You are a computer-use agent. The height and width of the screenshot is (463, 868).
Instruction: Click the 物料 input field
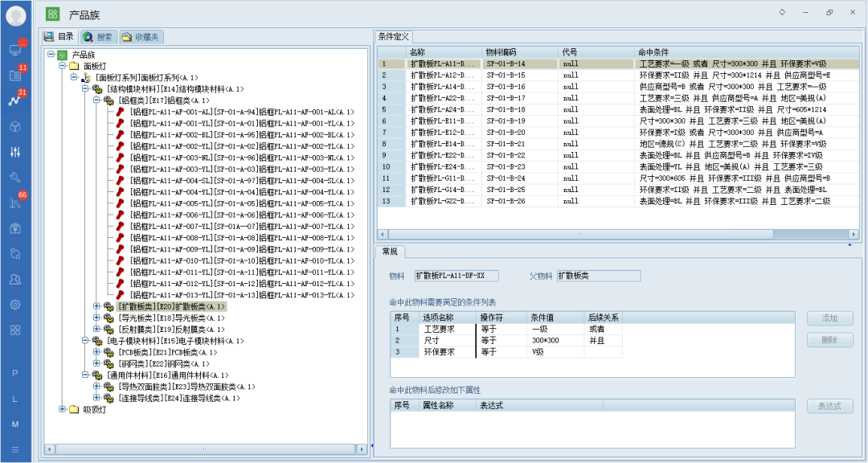pos(457,276)
